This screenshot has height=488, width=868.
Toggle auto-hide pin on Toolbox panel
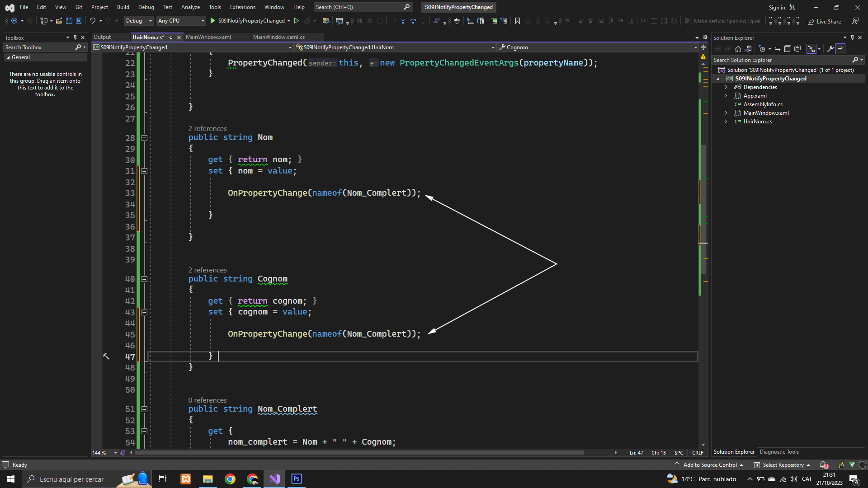click(75, 38)
